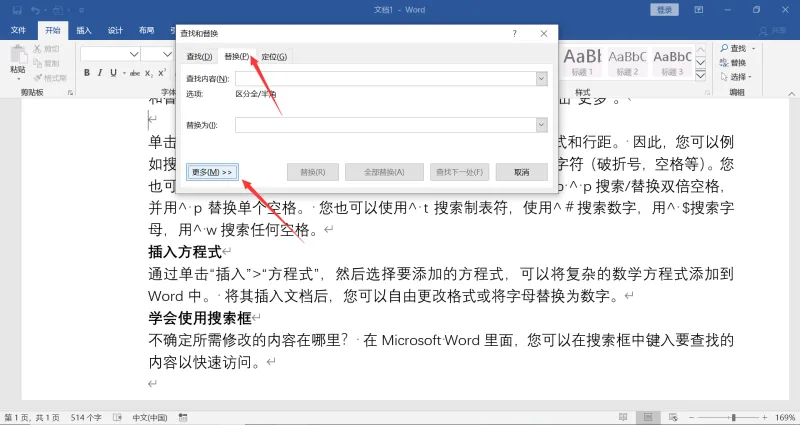The height and width of the screenshot is (425, 800).
Task: Open the font name dropdown
Action: 134,54
